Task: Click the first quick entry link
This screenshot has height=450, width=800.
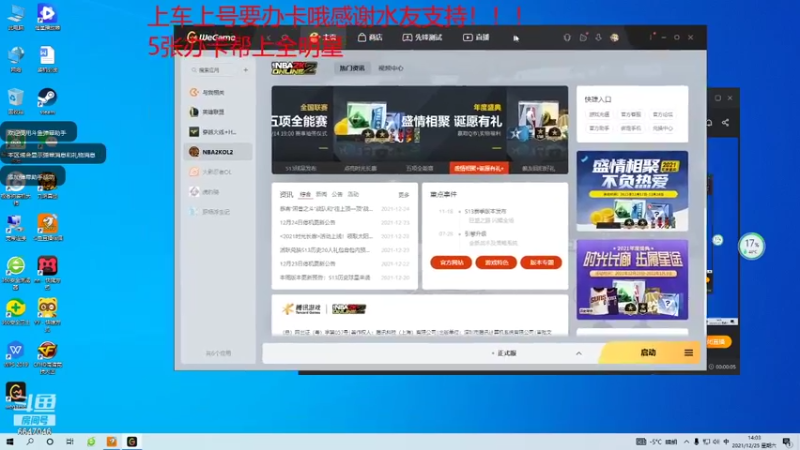Action: coord(599,114)
